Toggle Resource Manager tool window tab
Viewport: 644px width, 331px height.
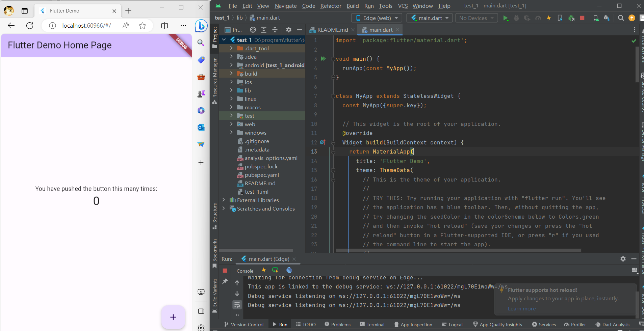pos(215,82)
